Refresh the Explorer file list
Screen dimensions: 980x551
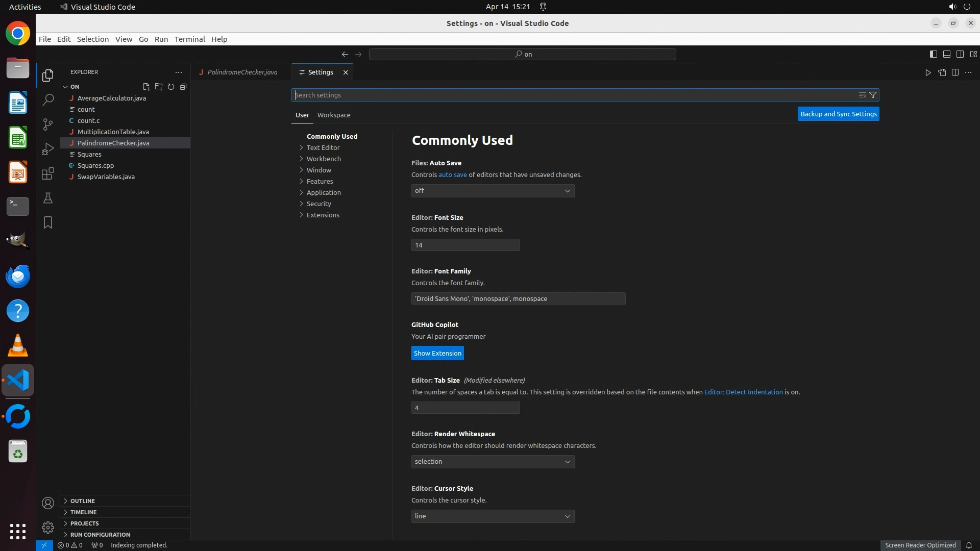point(171,87)
